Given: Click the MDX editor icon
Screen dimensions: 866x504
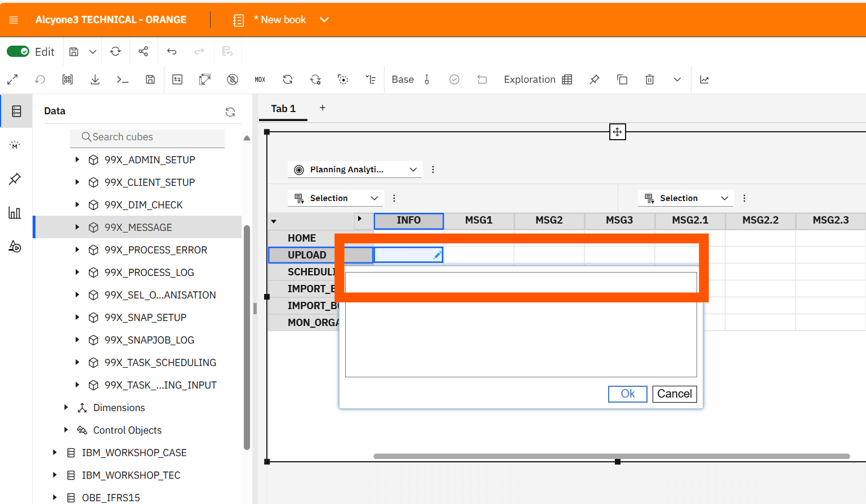Looking at the screenshot, I should (260, 79).
